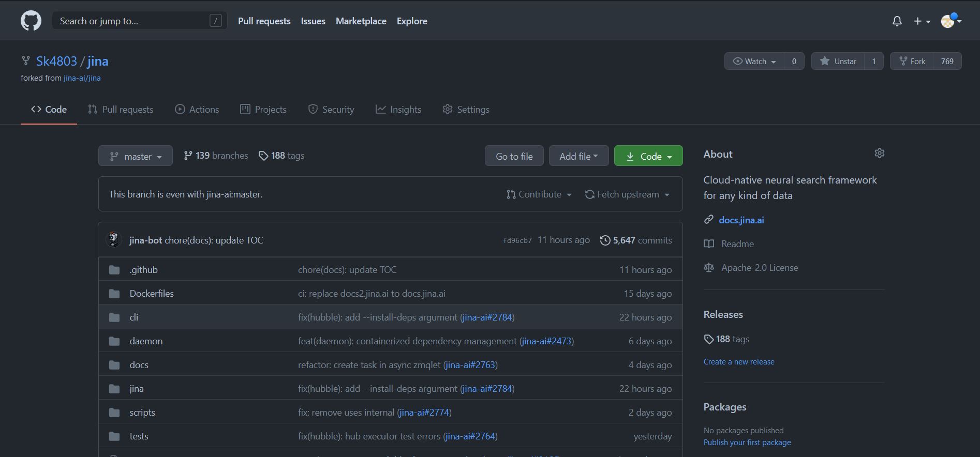Open the scripts folder
980x457 pixels.
pyautogui.click(x=142, y=413)
